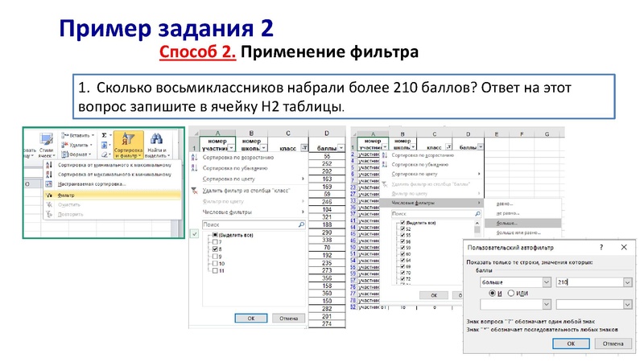
Task: Click the remove-filter icon beside Удалить фильтр "класс"
Action: pyautogui.click(x=195, y=191)
